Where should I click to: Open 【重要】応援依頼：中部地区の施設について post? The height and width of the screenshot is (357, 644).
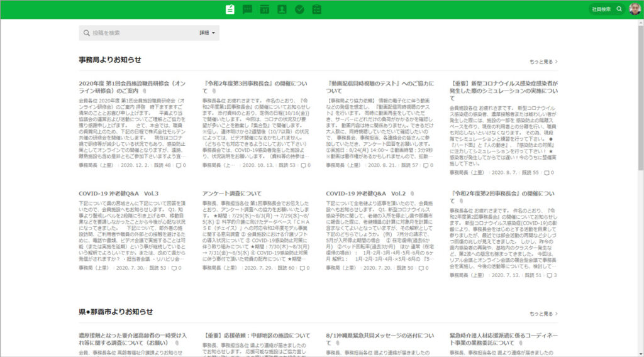point(256,336)
